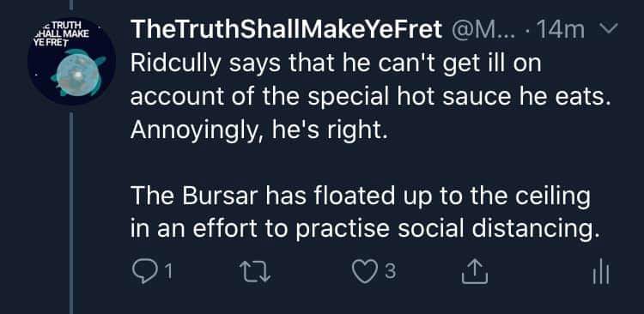644x314 pixels.
Task: Click the TheTruthShallMakeYeFret display name
Action: tap(286, 30)
